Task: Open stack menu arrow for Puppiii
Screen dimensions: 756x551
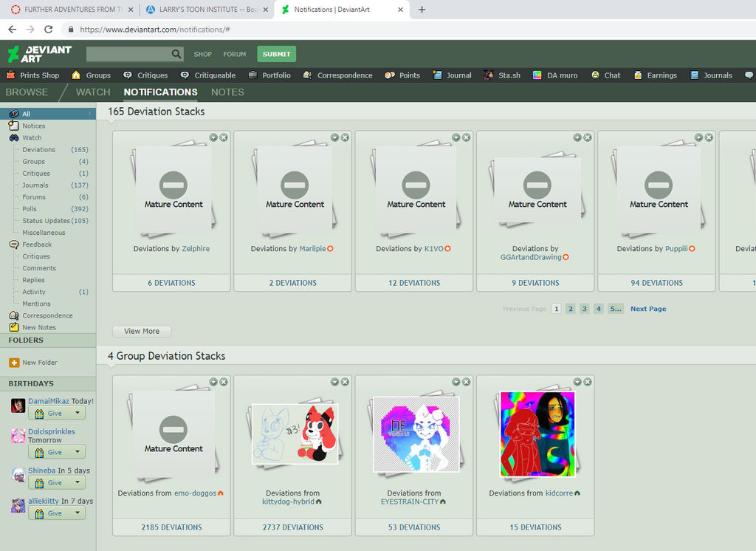Action: (x=698, y=137)
